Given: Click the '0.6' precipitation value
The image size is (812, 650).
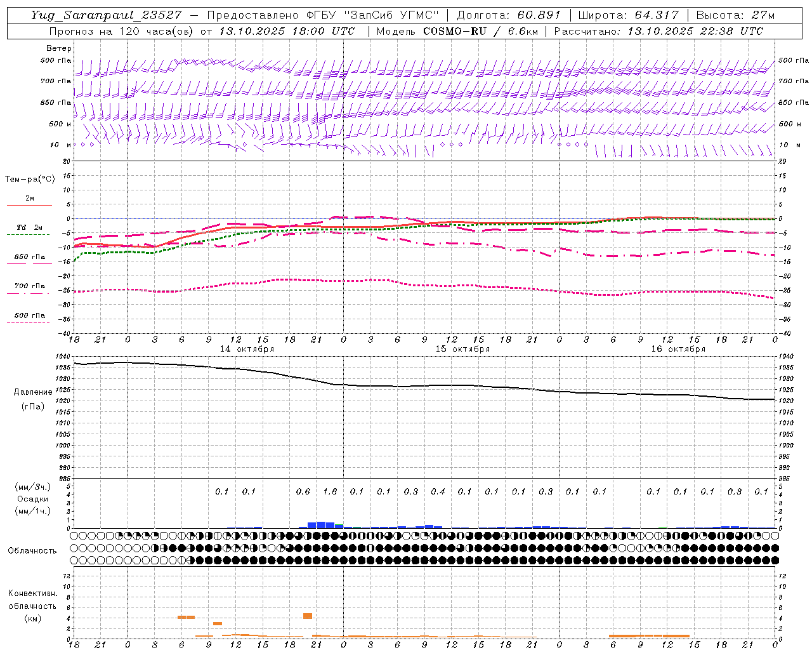Looking at the screenshot, I should (x=303, y=491).
